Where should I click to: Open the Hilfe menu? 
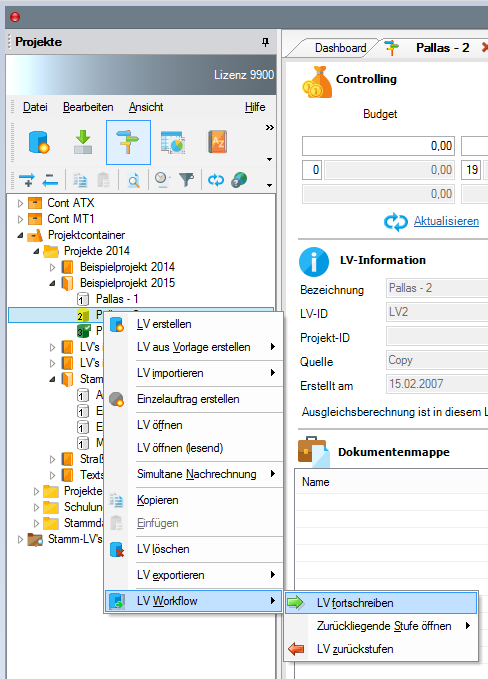(255, 107)
